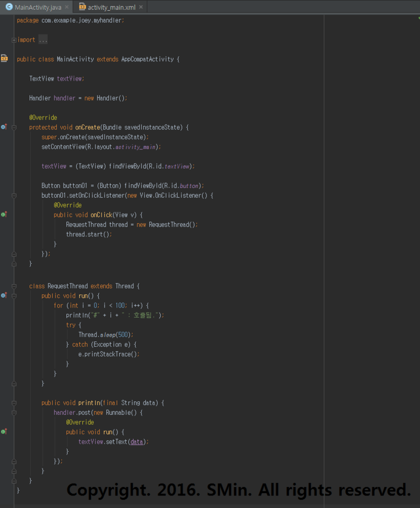Screen dimensions: 420x508
Task: Open the activity_main.xml editor tab
Action: 110,7
